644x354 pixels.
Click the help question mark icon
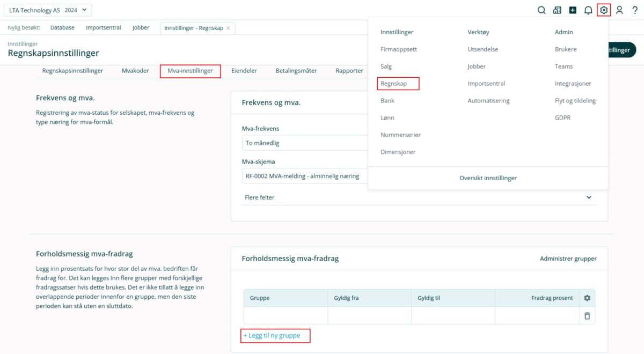635,10
